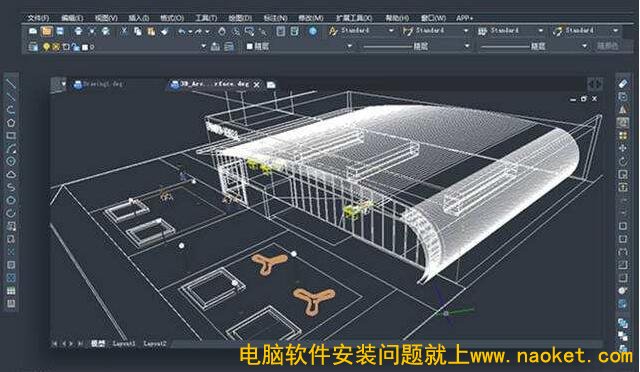Expand the multileader style Standard dropdown

coord(615,31)
